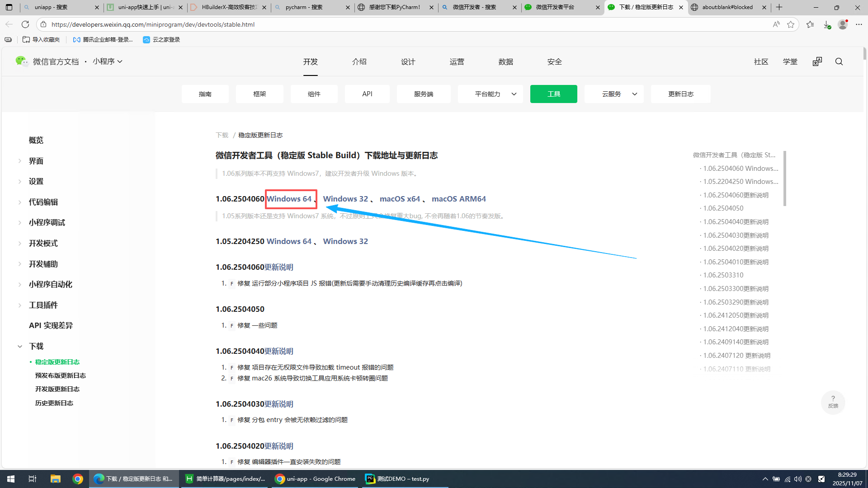Viewport: 868px width, 488px height.
Task: Open Windows Start menu
Action: [11, 479]
